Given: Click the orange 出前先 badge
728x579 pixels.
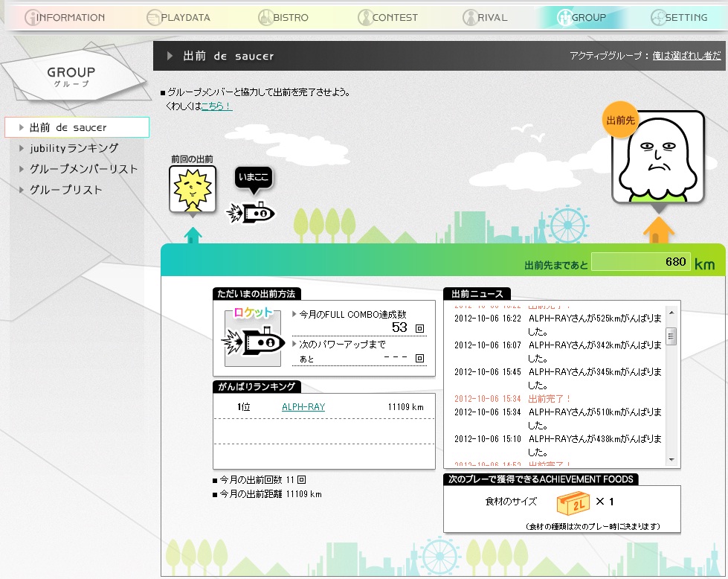Looking at the screenshot, I should coord(620,121).
